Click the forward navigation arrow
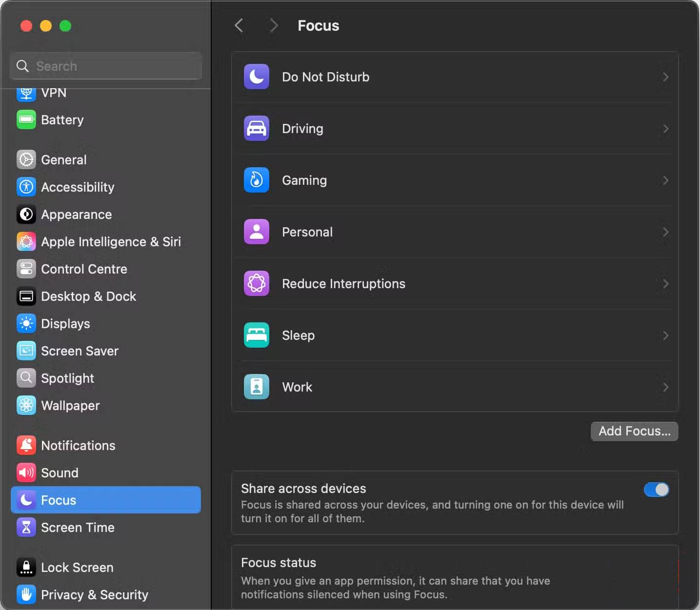 (273, 25)
